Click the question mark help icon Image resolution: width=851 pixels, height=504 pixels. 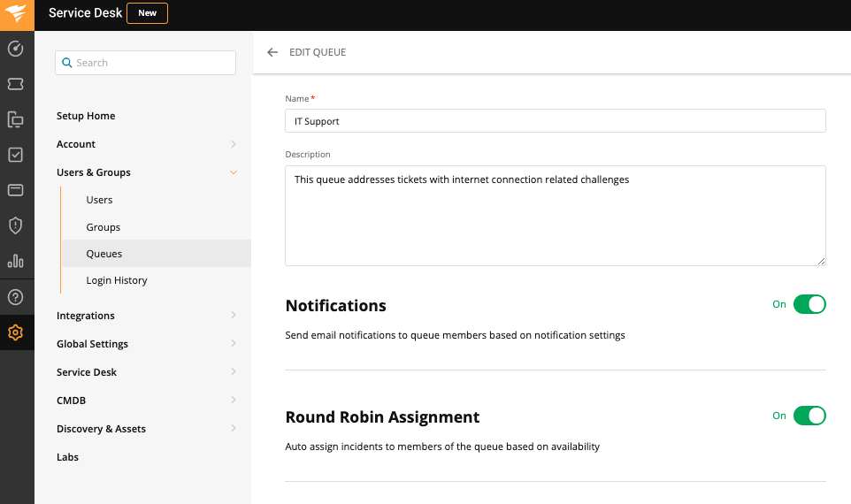(x=15, y=297)
